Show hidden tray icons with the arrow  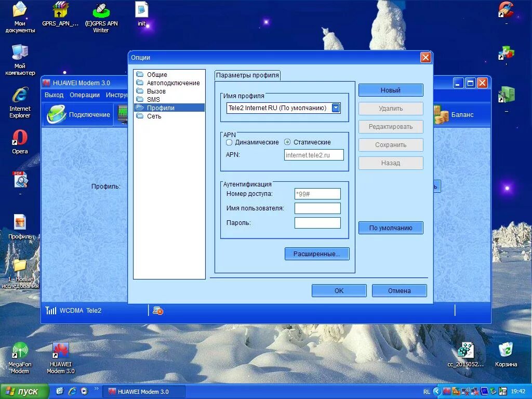point(437,392)
